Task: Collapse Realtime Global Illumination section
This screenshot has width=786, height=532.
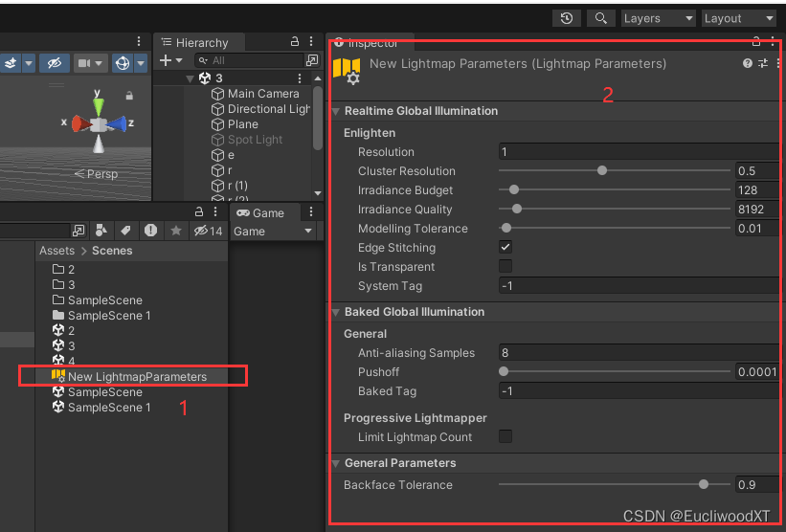Action: (x=336, y=111)
